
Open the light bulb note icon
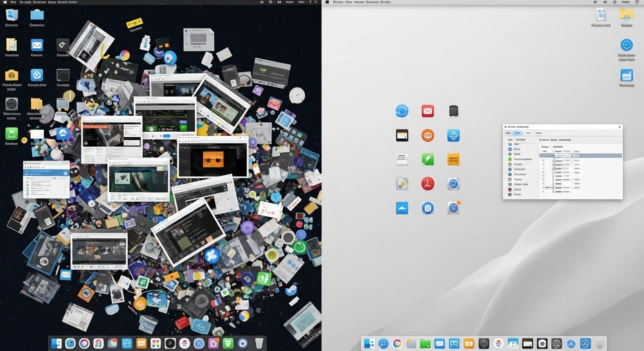(x=402, y=184)
